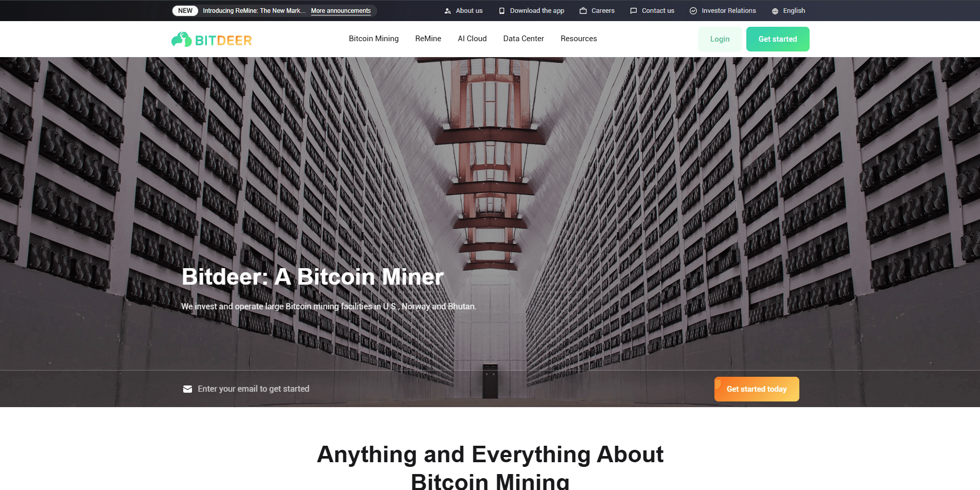This screenshot has width=980, height=490.
Task: Click the Investor Relations circle icon
Action: (x=693, y=11)
